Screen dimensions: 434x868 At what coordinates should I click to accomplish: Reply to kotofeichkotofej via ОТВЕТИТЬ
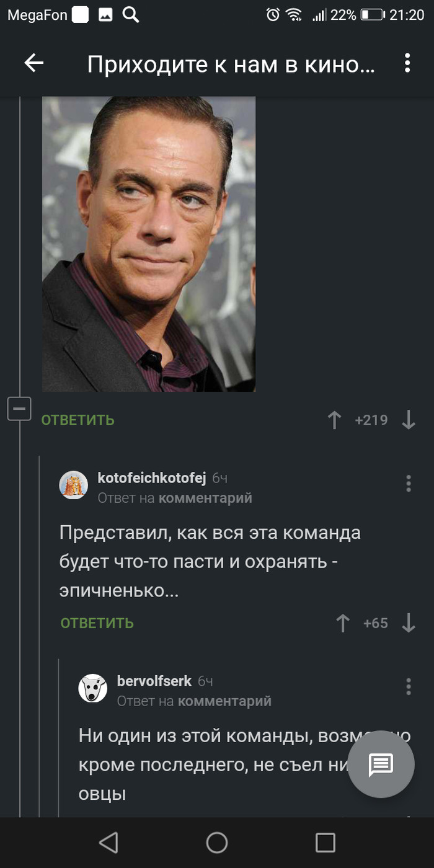click(97, 623)
